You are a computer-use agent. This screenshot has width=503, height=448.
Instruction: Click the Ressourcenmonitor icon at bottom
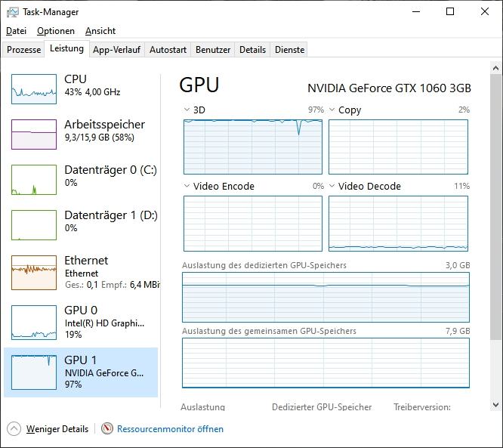point(107,429)
